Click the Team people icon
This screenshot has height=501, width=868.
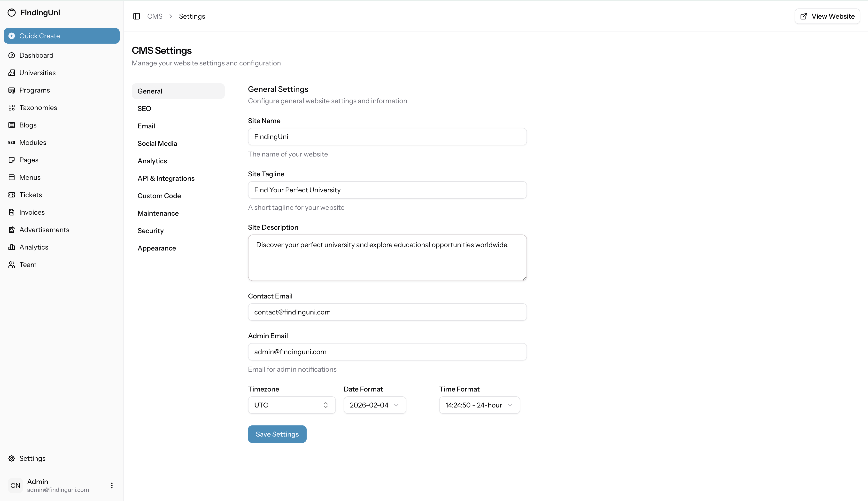12,265
